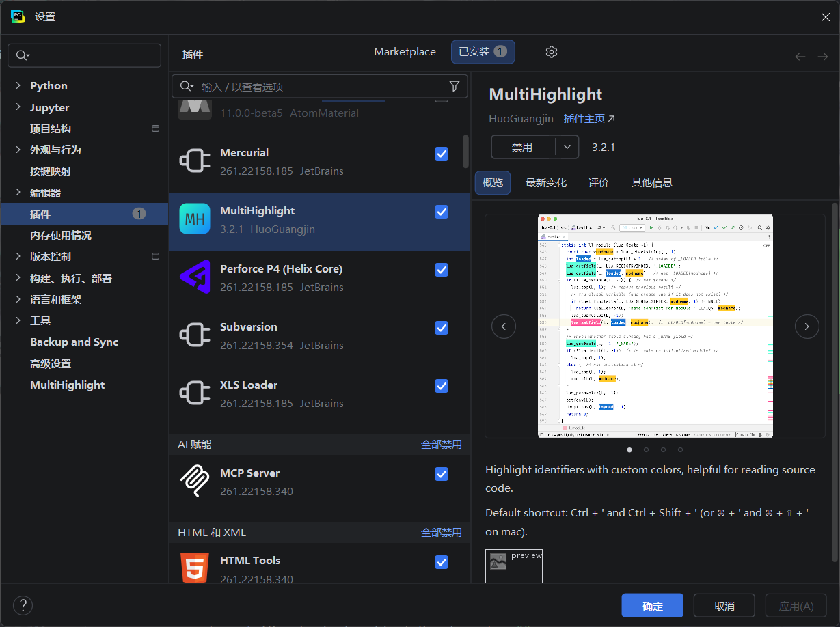Click project-level icon beside 版本控制

coord(155,256)
